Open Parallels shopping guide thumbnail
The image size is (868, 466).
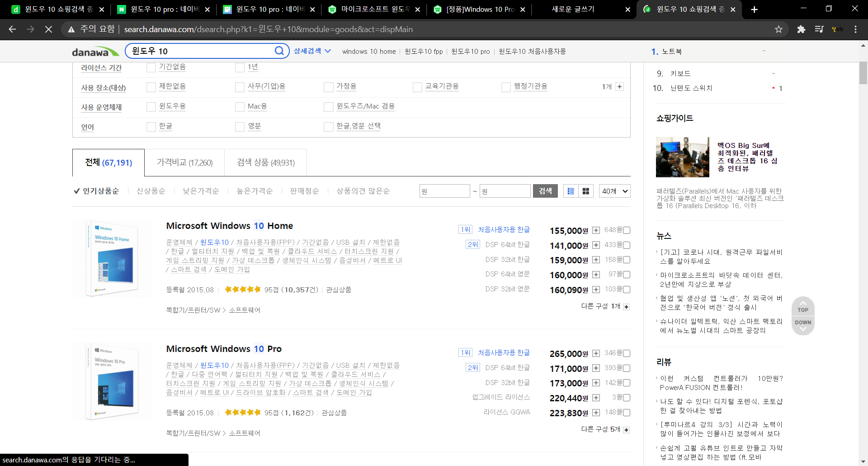(683, 157)
